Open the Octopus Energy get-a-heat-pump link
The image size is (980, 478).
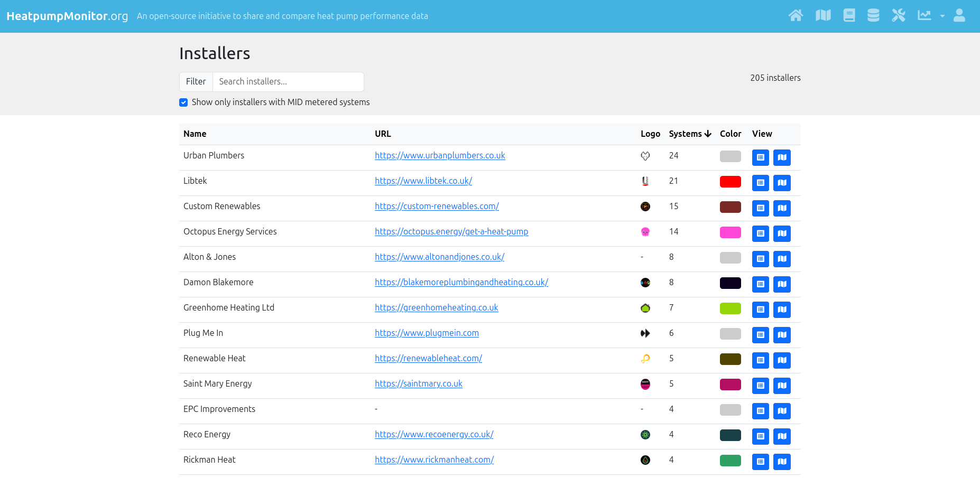[x=451, y=232]
